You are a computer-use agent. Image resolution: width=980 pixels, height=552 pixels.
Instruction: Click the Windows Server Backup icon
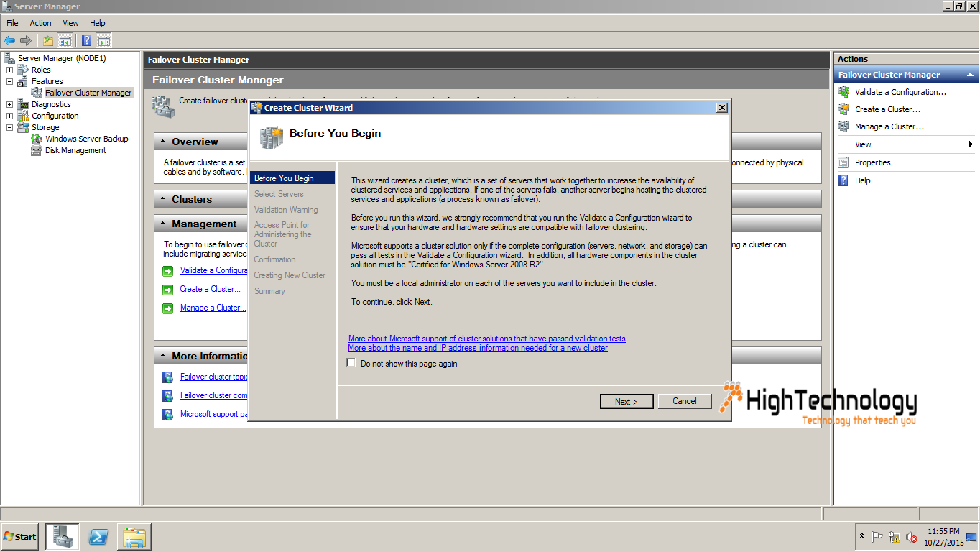point(37,139)
